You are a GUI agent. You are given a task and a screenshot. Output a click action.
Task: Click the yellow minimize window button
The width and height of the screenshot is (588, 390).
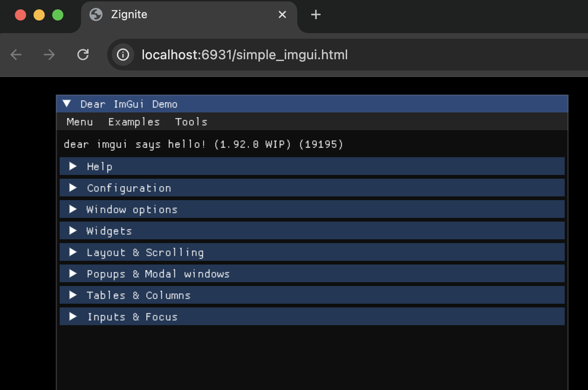click(39, 15)
